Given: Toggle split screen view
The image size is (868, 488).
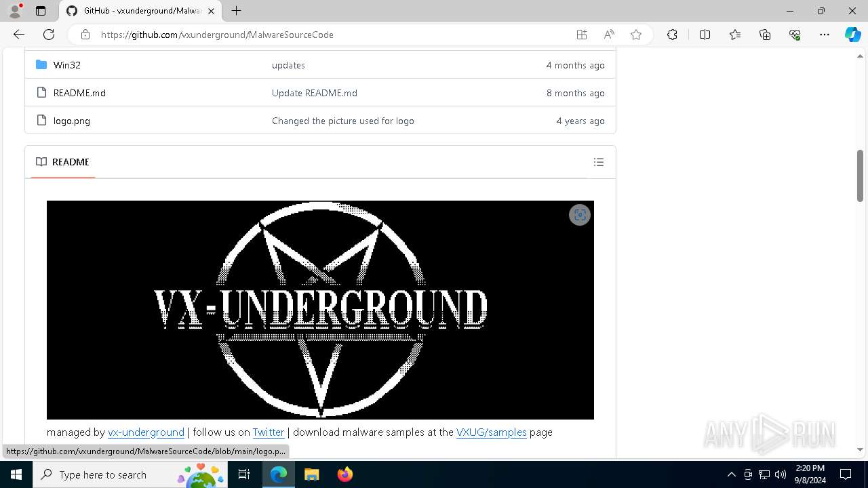Looking at the screenshot, I should [705, 35].
